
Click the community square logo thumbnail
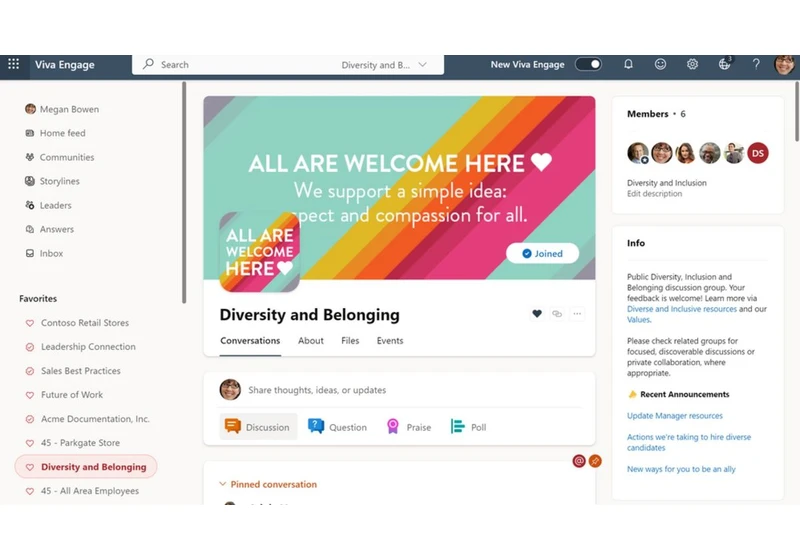click(x=259, y=252)
